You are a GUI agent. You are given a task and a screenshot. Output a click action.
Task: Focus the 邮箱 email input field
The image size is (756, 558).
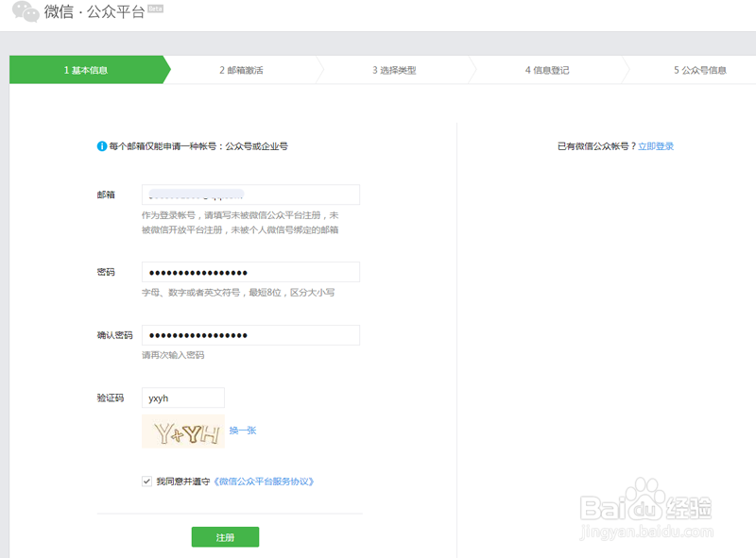click(x=250, y=194)
